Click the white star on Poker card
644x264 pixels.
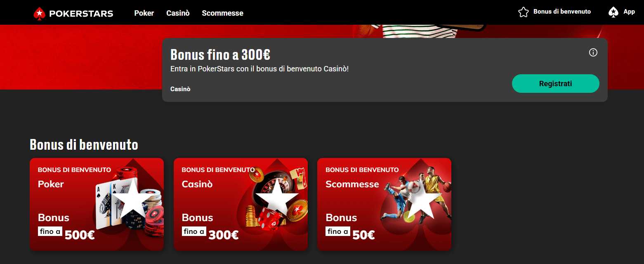[130, 198]
